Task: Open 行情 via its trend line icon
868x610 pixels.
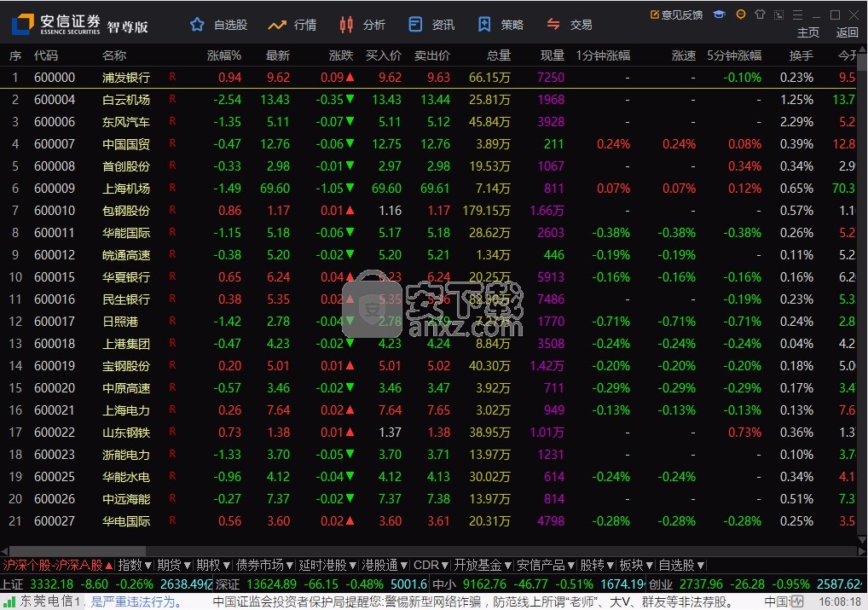Action: [277, 25]
